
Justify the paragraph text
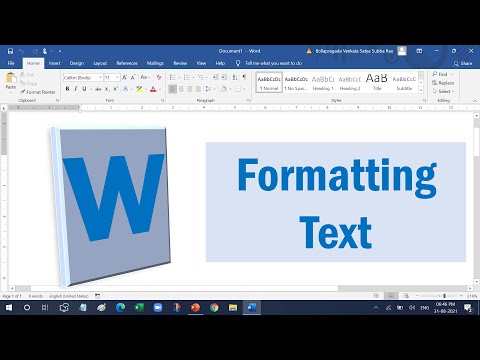[x=198, y=89]
